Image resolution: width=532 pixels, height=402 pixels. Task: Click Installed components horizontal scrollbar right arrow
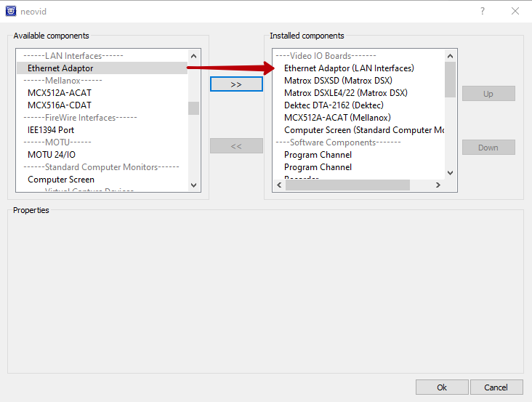pos(438,185)
